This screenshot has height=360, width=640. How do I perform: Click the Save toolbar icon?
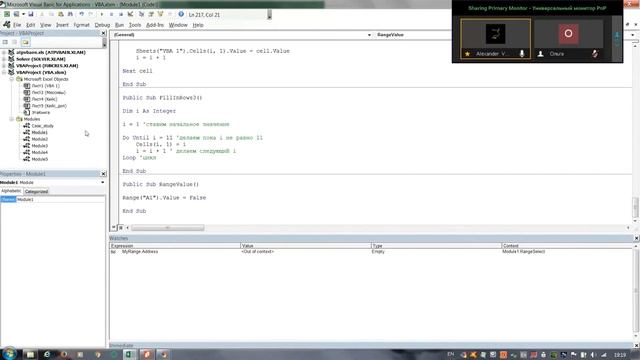(30, 14)
